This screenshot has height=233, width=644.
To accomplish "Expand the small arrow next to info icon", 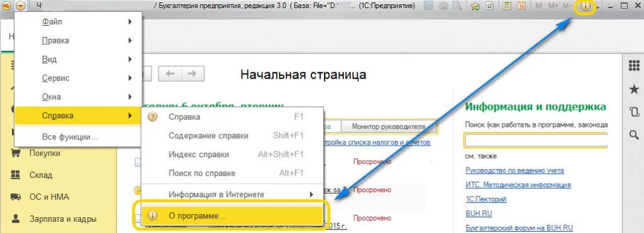I will [x=597, y=8].
